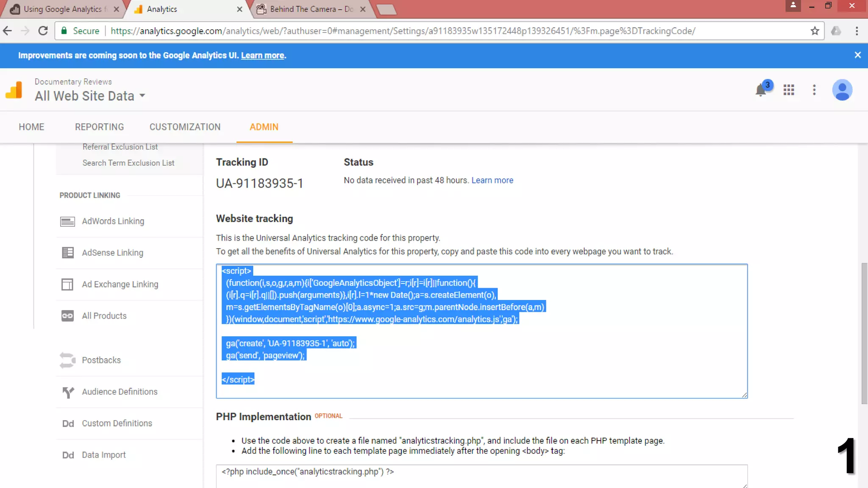Click the Ad Exchange Linking icon
Viewport: 868px width, 488px height.
[x=67, y=284]
